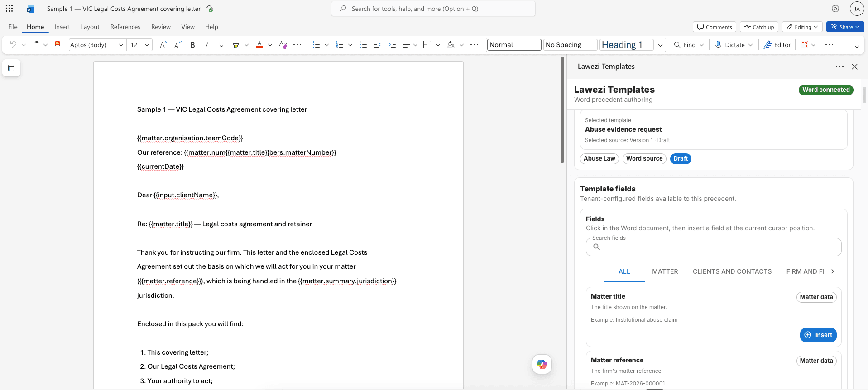Click the checklist icon
Viewport: 868px width, 390px height.
(x=363, y=45)
